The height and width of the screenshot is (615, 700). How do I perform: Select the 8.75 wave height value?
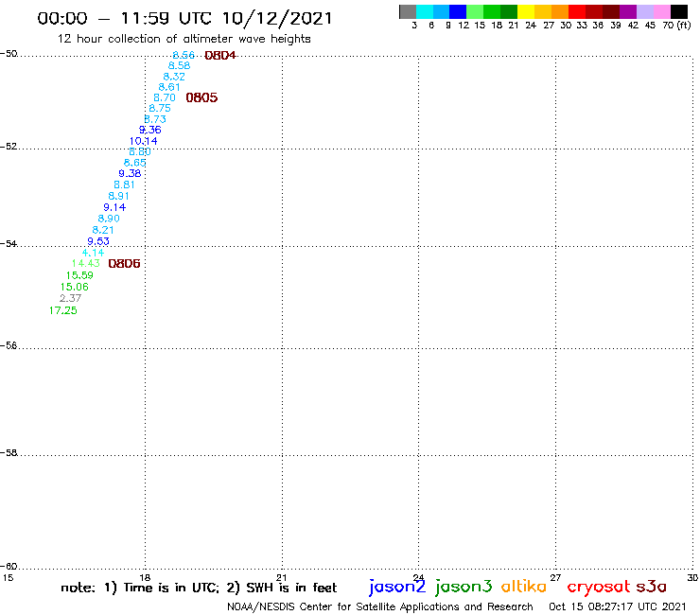click(x=160, y=108)
